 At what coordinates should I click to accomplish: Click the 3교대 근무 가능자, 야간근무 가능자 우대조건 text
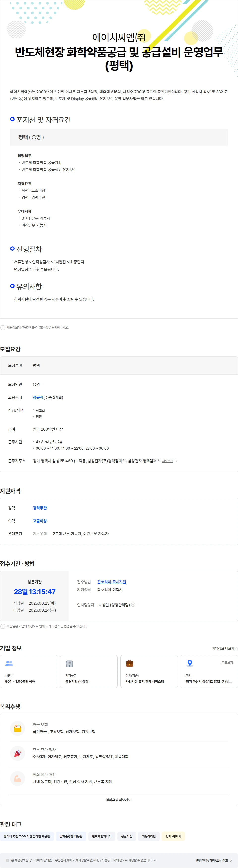[81, 533]
